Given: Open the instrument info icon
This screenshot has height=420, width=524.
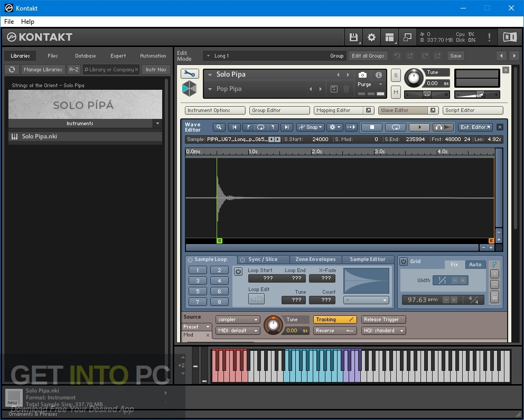Looking at the screenshot, I should (378, 75).
